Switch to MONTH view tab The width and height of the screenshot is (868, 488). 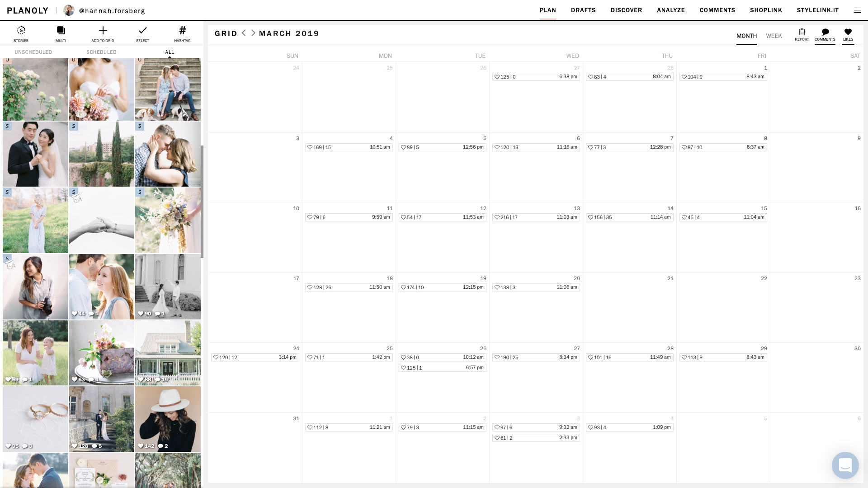click(x=746, y=36)
